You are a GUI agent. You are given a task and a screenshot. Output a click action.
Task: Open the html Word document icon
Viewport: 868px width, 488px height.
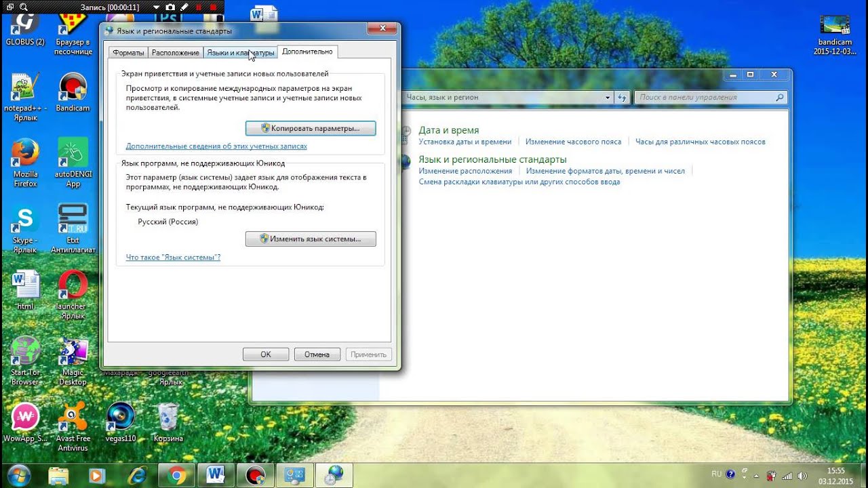(x=25, y=291)
